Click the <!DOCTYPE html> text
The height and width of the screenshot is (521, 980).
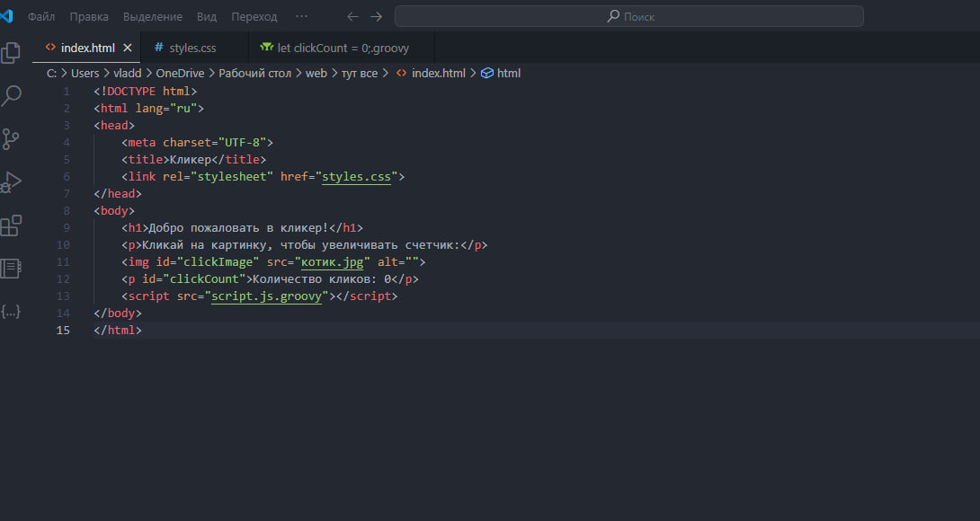[146, 92]
